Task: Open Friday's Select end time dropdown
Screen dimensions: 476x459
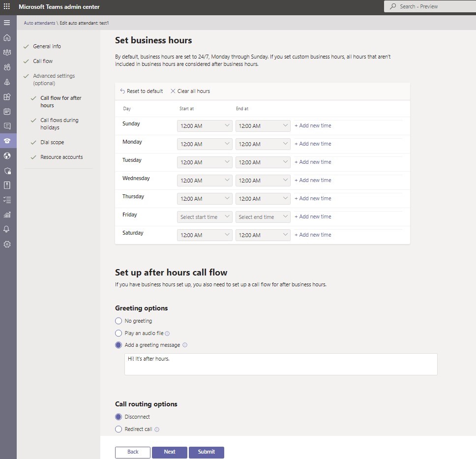Action: 263,216
